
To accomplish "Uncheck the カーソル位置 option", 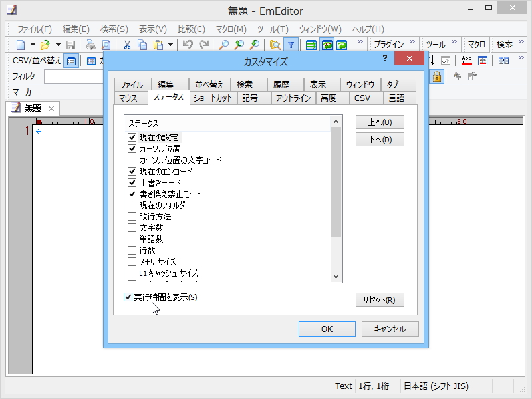I will 131,149.
